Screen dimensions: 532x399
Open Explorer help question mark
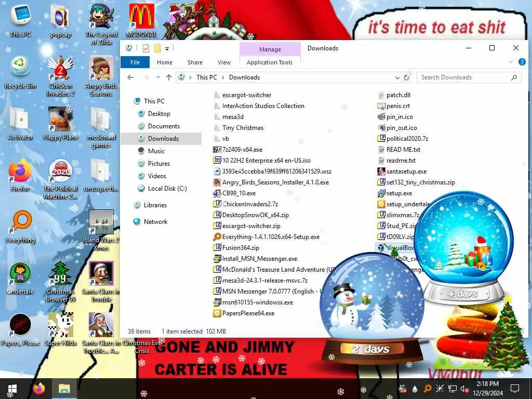click(522, 62)
